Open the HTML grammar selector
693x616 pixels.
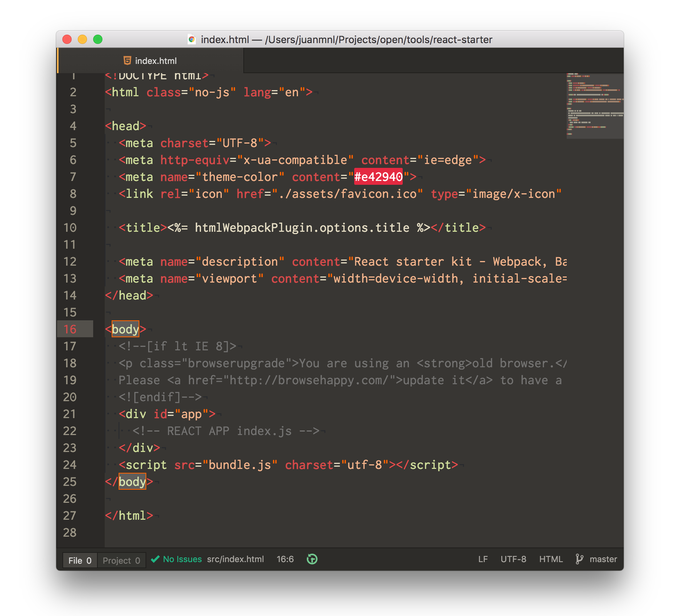click(x=551, y=559)
